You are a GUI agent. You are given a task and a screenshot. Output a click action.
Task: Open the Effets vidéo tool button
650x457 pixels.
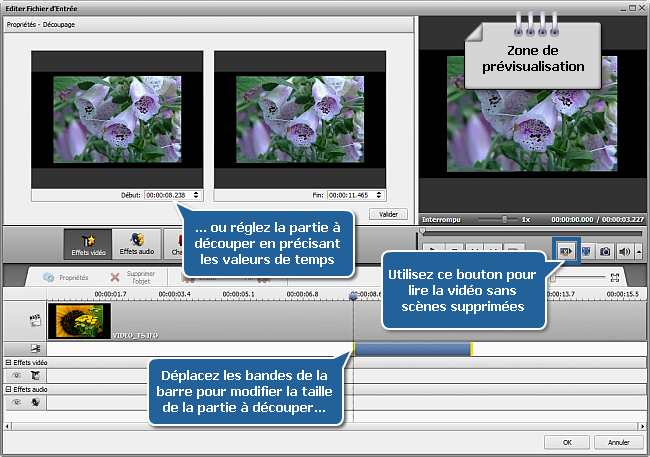click(x=88, y=244)
